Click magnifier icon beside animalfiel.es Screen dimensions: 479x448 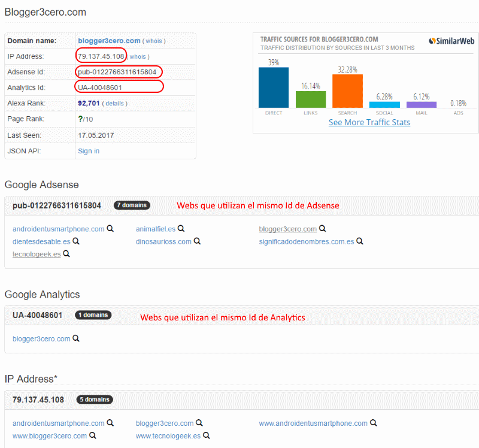click(181, 229)
